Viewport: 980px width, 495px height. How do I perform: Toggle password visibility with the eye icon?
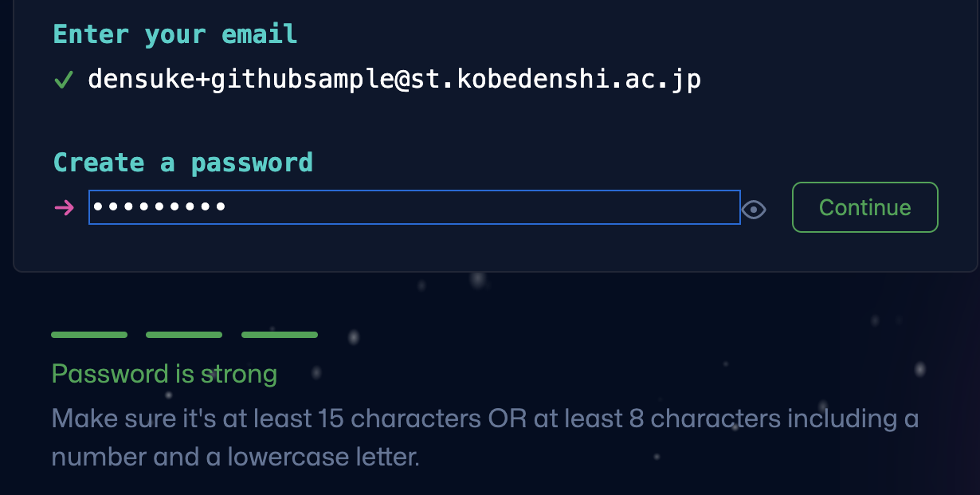(x=754, y=210)
